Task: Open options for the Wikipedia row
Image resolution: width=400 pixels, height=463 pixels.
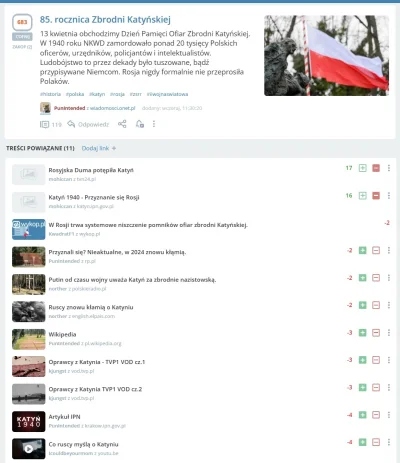Action: click(389, 333)
